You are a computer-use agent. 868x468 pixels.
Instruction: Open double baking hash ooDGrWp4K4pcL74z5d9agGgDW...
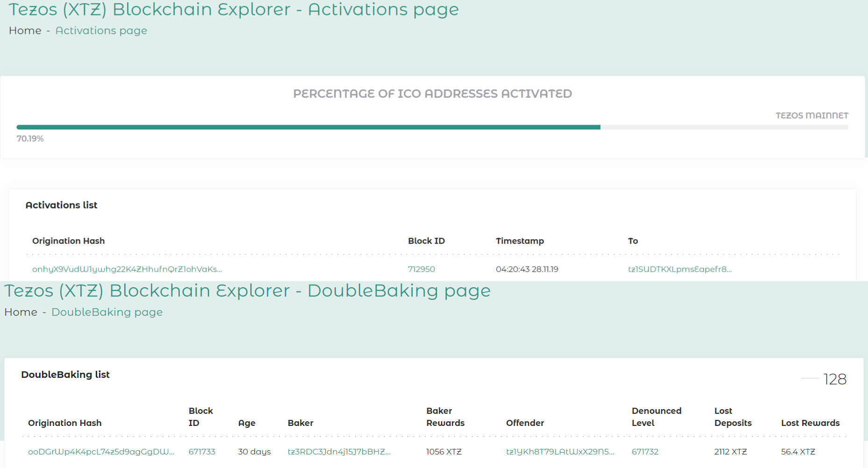point(101,452)
